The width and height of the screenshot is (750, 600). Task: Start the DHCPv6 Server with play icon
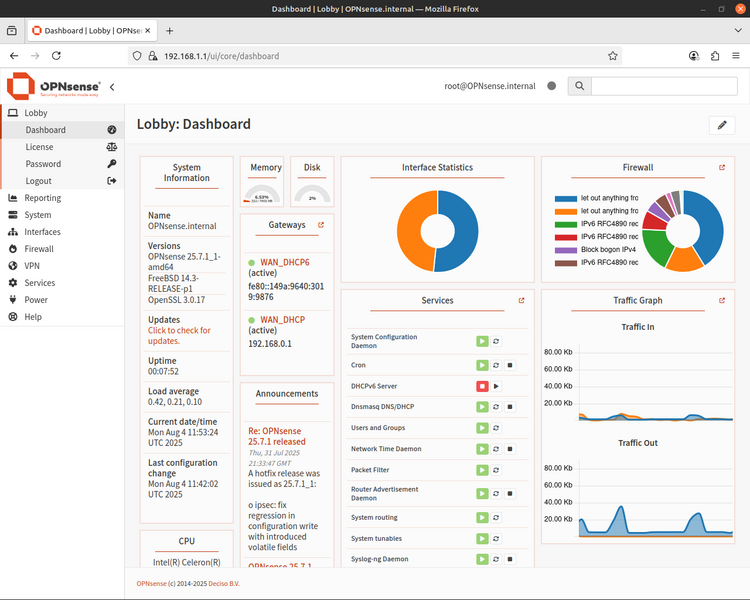click(496, 386)
